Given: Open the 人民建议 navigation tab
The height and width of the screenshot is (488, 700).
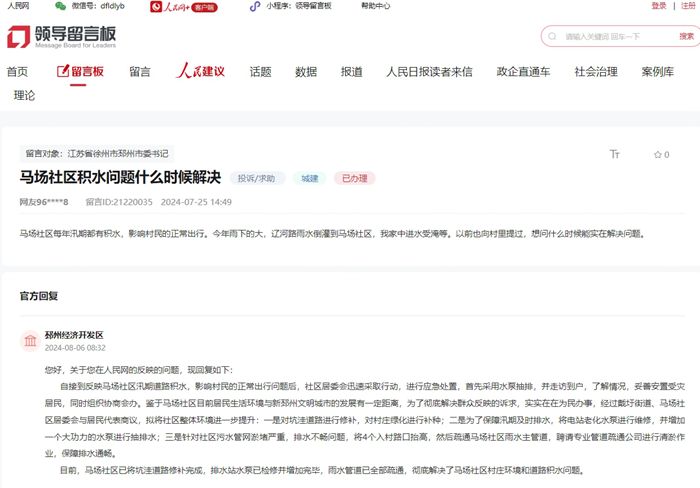Looking at the screenshot, I should point(200,71).
